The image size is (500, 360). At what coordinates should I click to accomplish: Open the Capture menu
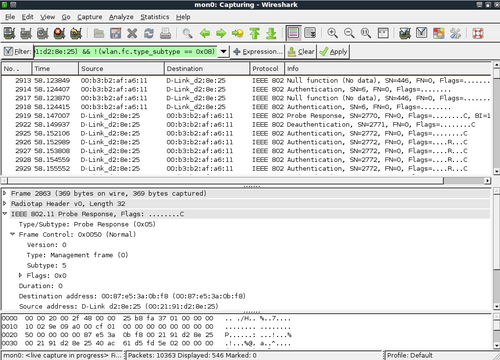(x=90, y=17)
